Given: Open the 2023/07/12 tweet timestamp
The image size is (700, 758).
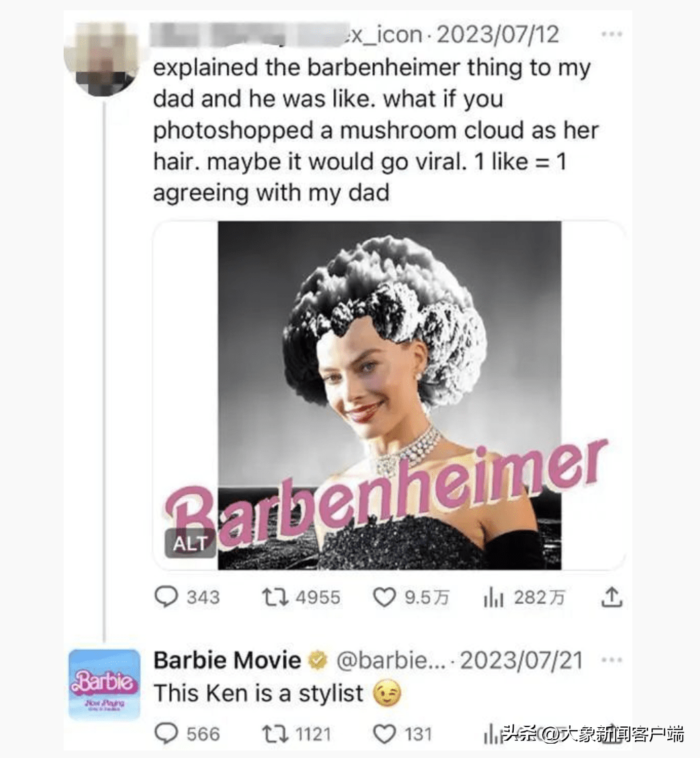Looking at the screenshot, I should click(x=497, y=34).
